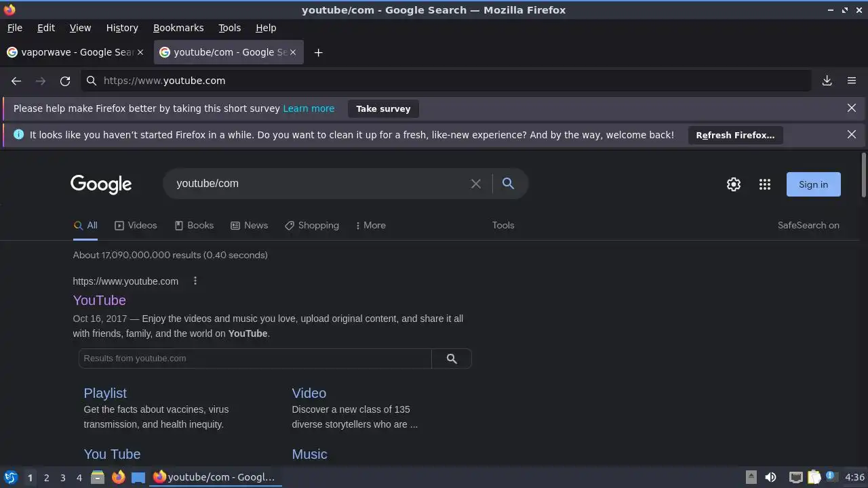The height and width of the screenshot is (488, 868).
Task: Click the search icon in Results from youtube.com
Action: [452, 359]
